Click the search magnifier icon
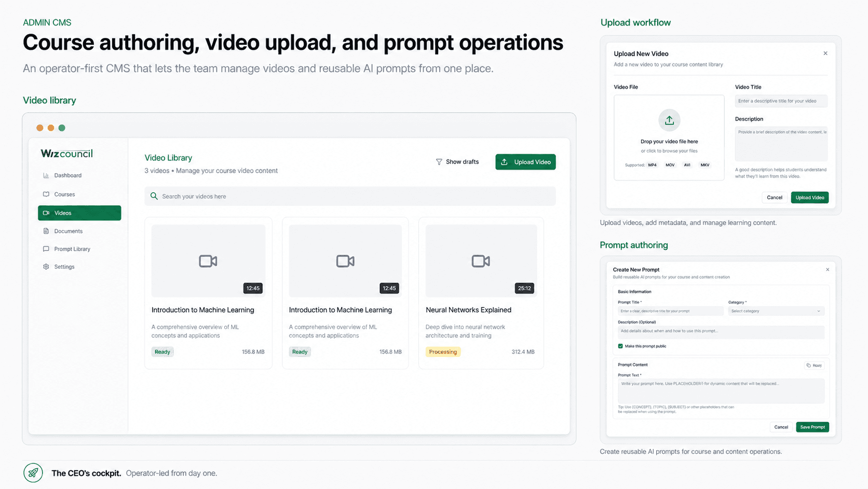The image size is (868, 489). click(x=154, y=196)
